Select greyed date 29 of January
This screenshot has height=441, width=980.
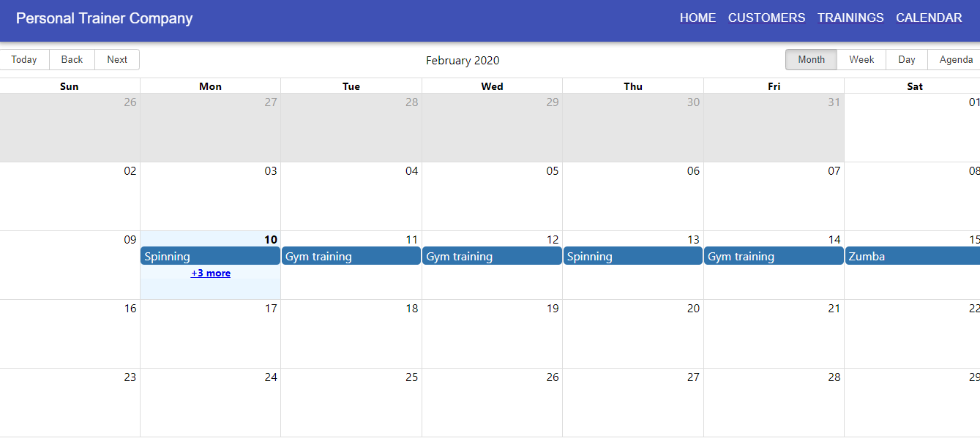(553, 102)
